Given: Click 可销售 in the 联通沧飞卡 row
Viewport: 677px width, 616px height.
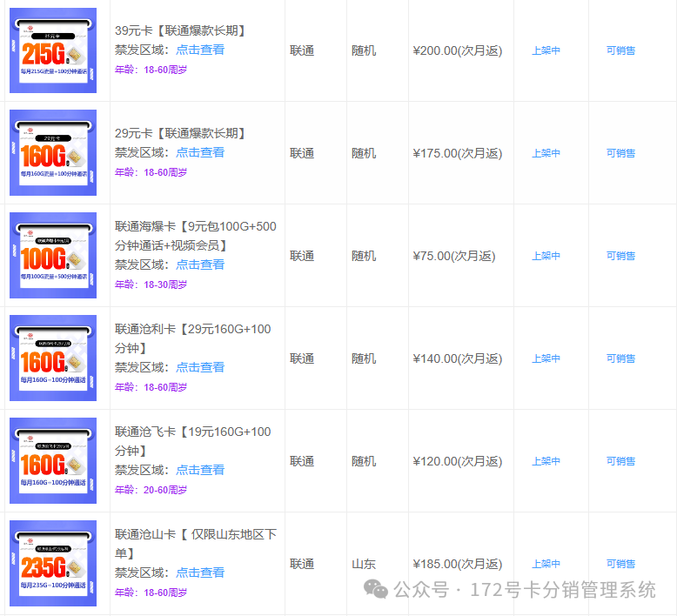Looking at the screenshot, I should [x=620, y=461].
